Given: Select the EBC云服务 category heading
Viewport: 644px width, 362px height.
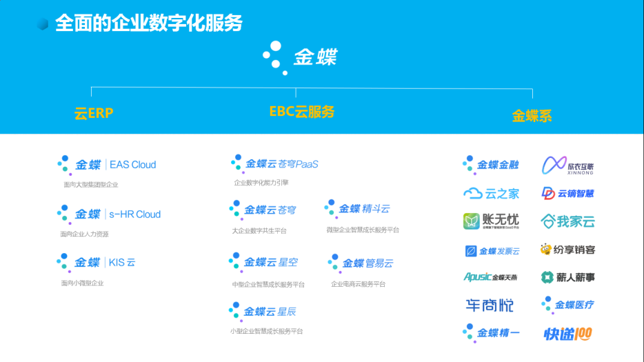Looking at the screenshot, I should [302, 112].
